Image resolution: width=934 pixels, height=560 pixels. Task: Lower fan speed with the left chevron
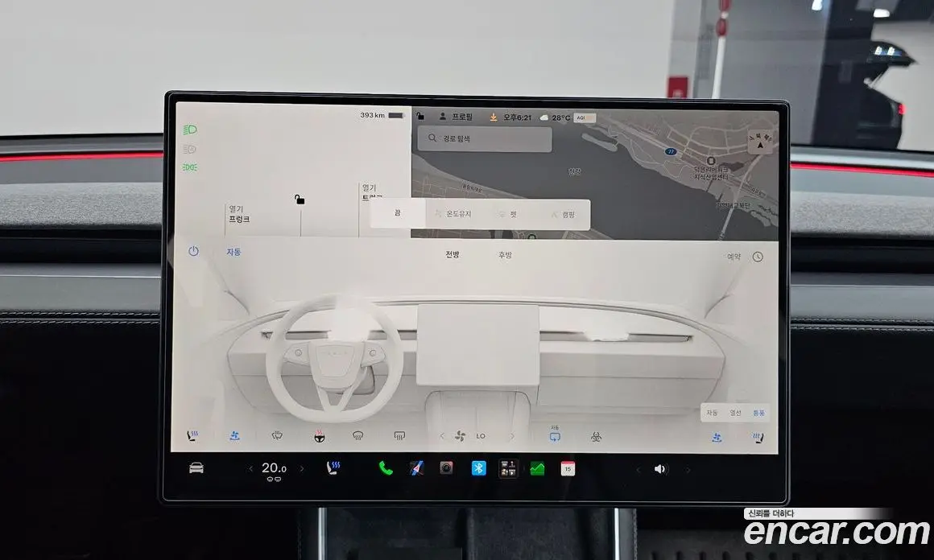442,436
